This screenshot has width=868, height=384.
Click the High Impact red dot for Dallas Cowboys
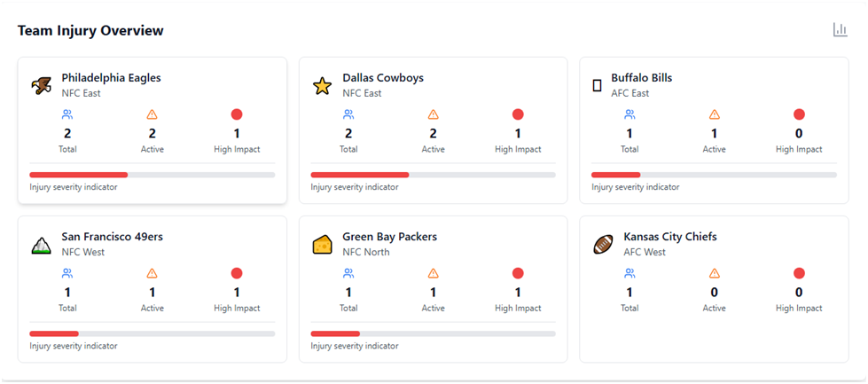tap(518, 114)
